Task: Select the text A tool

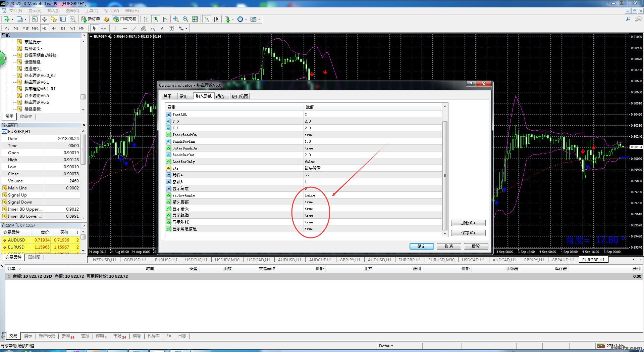Action: coord(162,28)
